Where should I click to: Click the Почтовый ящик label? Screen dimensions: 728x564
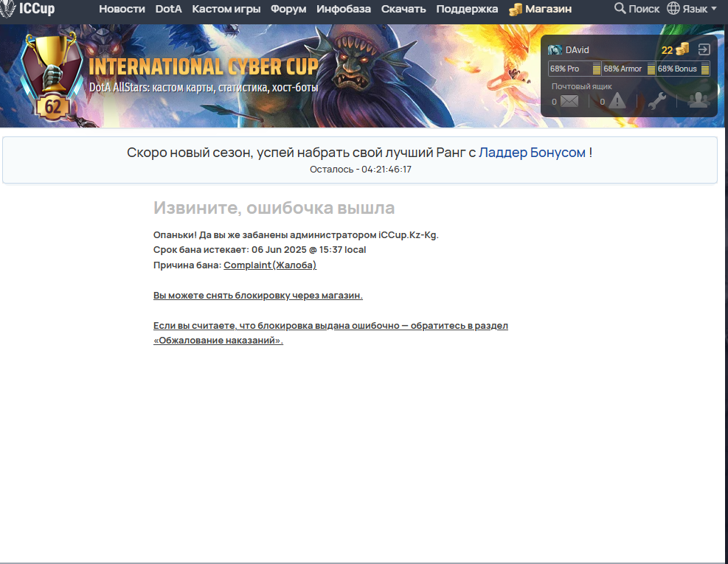pos(582,86)
